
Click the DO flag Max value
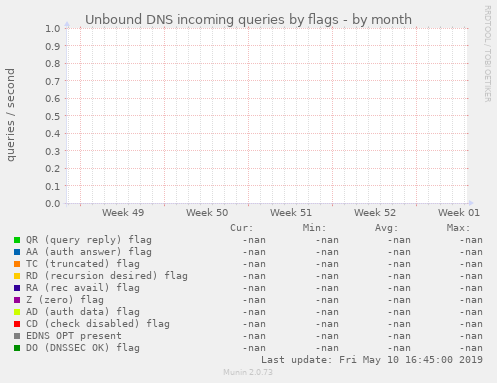(471, 348)
